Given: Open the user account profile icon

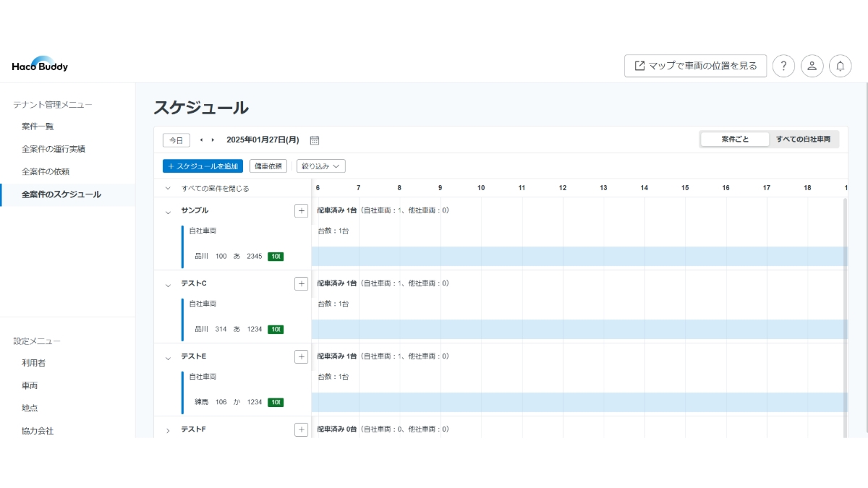Looking at the screenshot, I should [x=812, y=66].
